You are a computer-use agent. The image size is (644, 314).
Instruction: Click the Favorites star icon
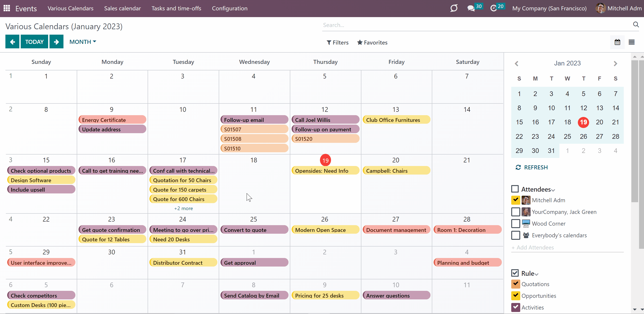coord(360,42)
